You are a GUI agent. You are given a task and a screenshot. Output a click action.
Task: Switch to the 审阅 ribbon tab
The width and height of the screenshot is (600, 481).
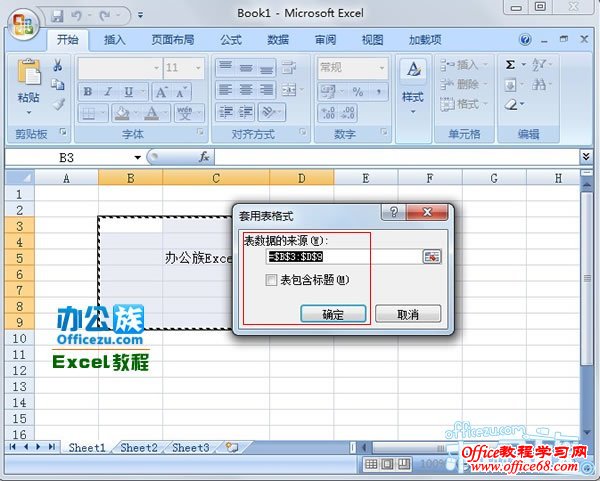click(x=326, y=40)
